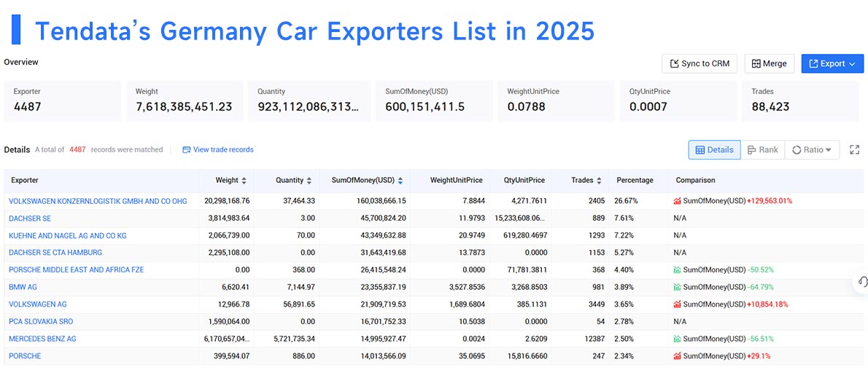Open PORSCHE MIDDLE EAST AND AFRICA FZE
868x373 pixels.
tap(77, 270)
